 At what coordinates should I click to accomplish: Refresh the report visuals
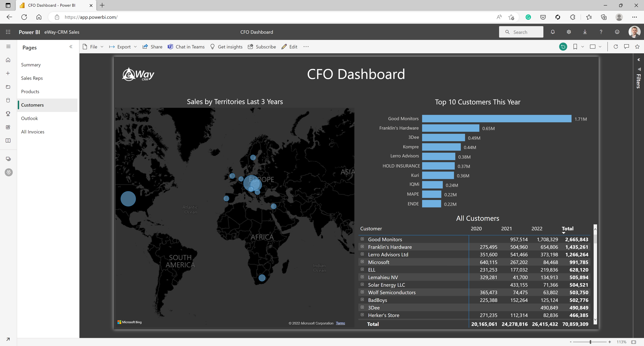(x=616, y=47)
